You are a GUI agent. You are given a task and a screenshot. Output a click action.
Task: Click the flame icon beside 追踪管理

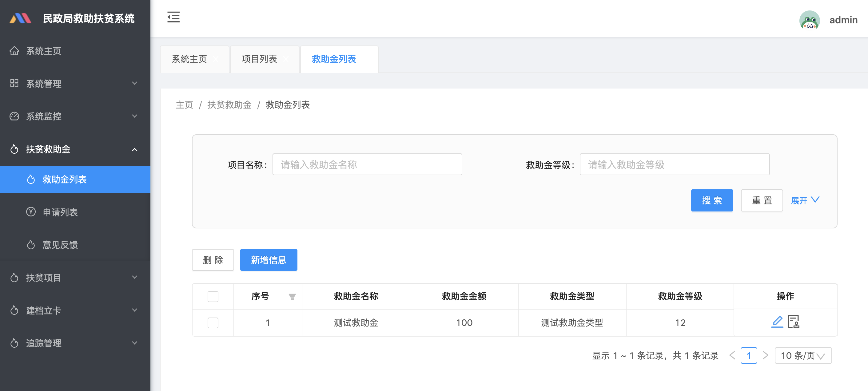14,343
